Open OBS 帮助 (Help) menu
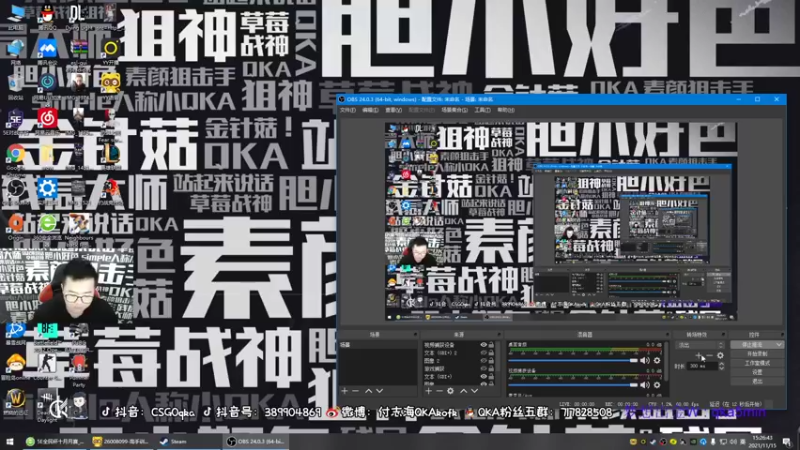This screenshot has height=450, width=800. [x=506, y=110]
